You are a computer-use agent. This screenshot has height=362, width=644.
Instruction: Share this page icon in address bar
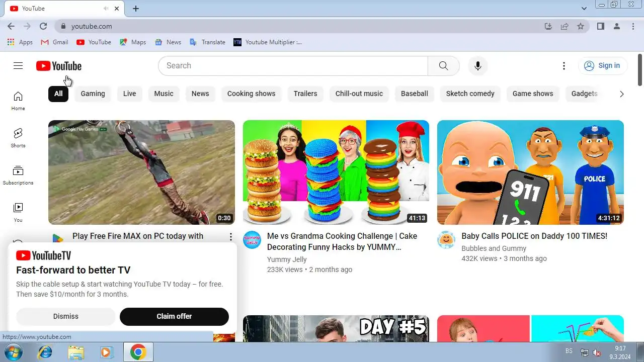(565, 26)
